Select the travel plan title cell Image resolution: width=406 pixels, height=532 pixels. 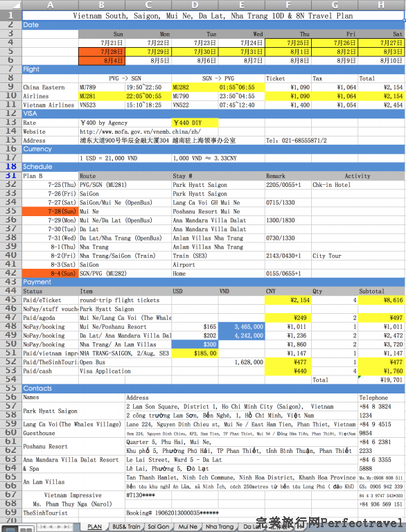213,16
